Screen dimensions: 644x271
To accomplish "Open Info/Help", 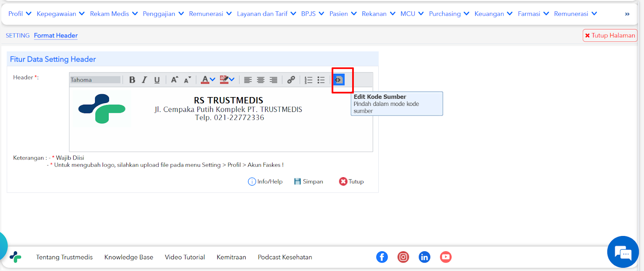I will coord(265,182).
